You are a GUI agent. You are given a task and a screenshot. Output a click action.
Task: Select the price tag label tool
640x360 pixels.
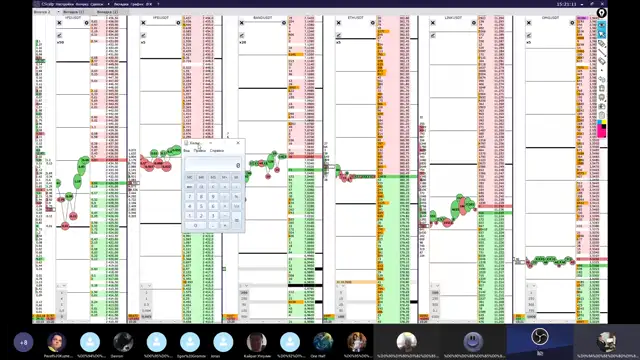pos(602,43)
